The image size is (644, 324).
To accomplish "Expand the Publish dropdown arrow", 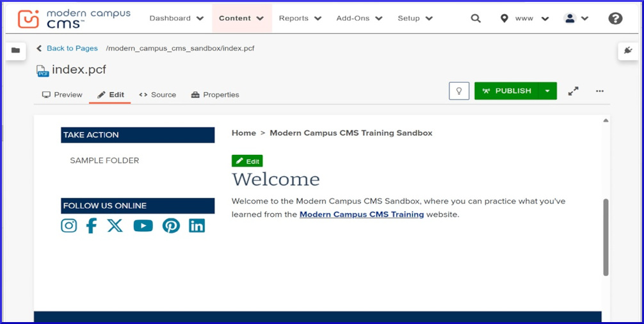I will 547,91.
